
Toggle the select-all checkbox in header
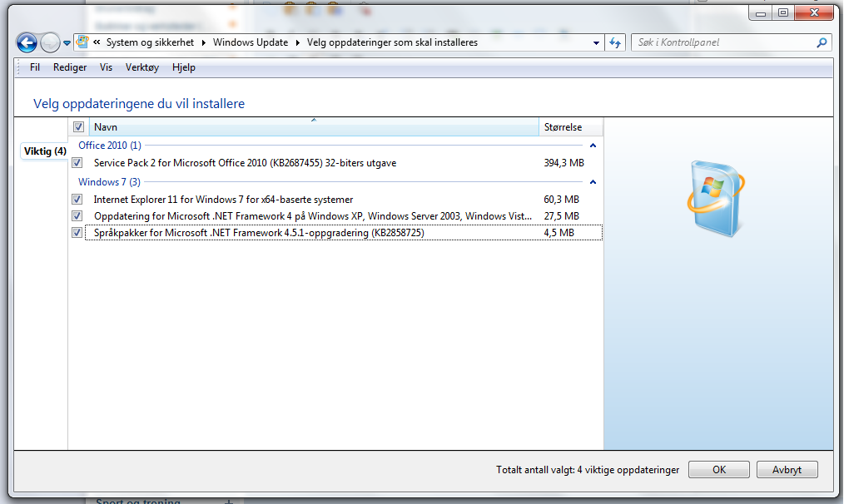(78, 127)
